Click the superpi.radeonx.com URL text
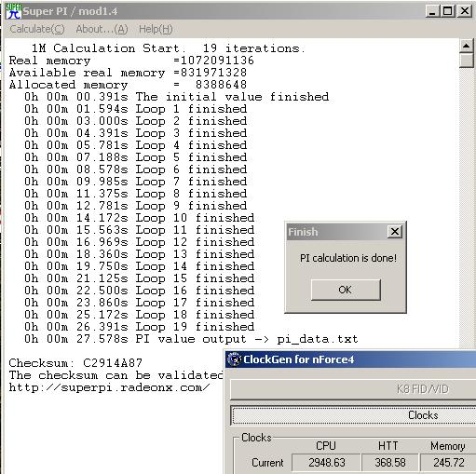Viewport: 476px width, 474px height. 109,387
